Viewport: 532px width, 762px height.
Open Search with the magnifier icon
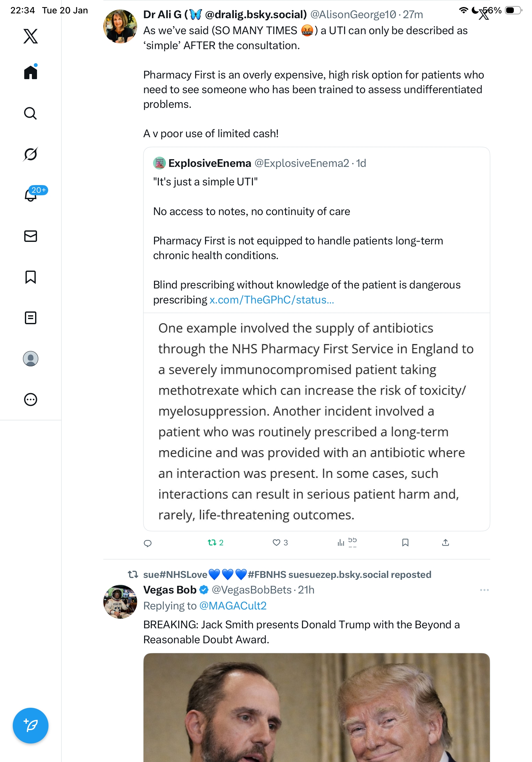coord(31,114)
